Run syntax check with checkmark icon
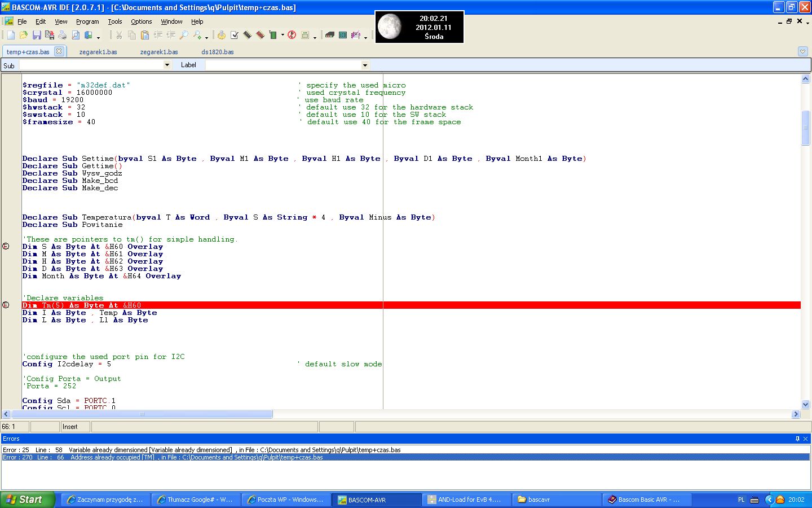The width and height of the screenshot is (812, 508). 235,35
